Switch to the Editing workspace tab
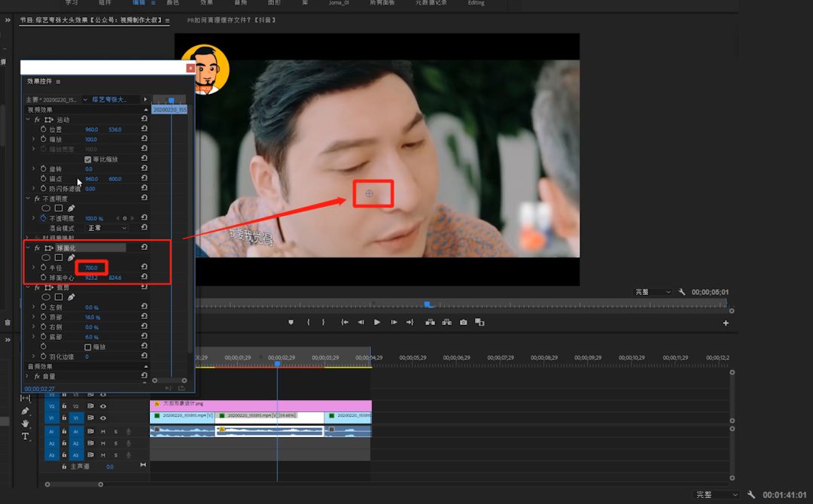This screenshot has height=504, width=813. [476, 2]
